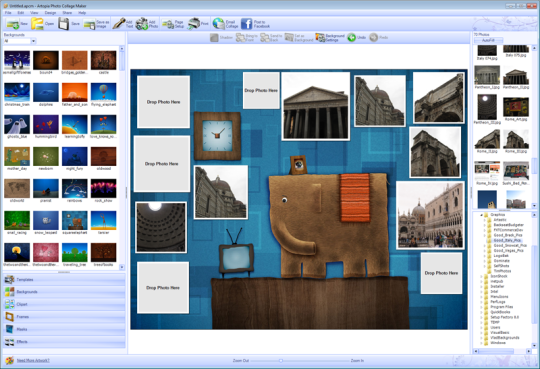540x369 pixels.
Task: Select the Rome_Art.jpg photo thumbnail
Action: tap(516, 107)
